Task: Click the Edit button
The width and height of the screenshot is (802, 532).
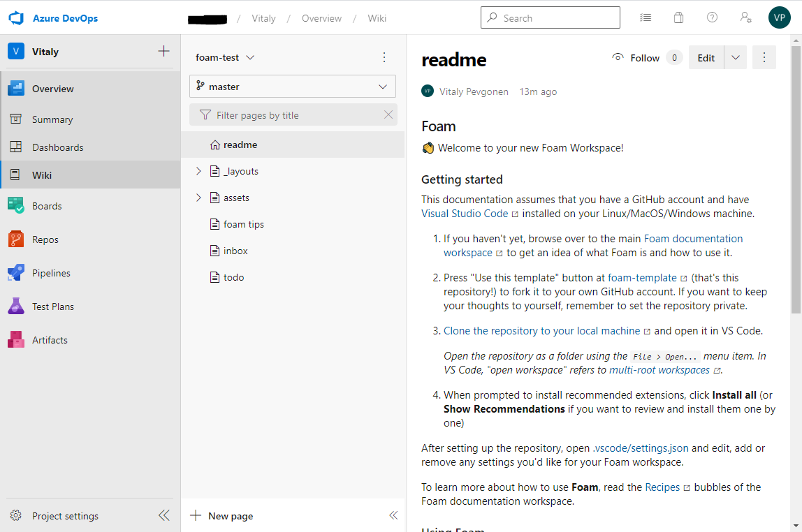Action: click(706, 57)
